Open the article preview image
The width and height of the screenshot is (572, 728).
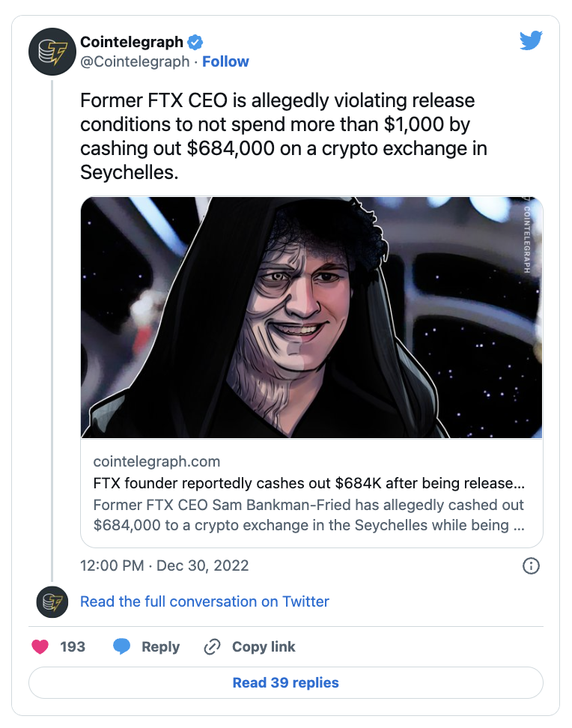pyautogui.click(x=311, y=318)
